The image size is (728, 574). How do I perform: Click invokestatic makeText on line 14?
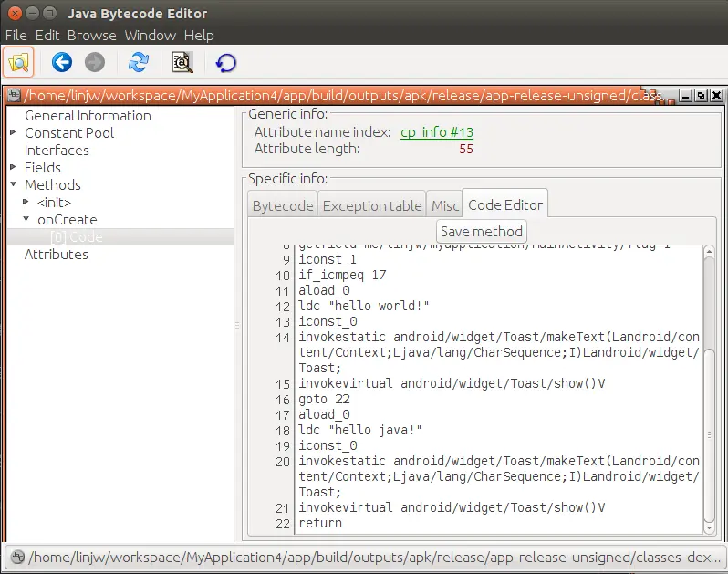tap(499, 352)
